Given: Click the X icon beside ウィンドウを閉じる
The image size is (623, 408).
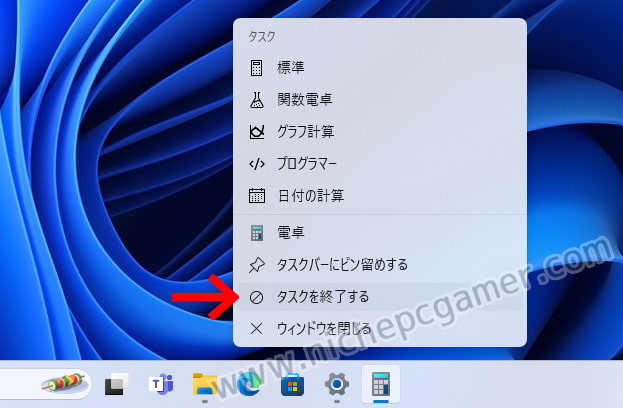Looking at the screenshot, I should tap(257, 329).
